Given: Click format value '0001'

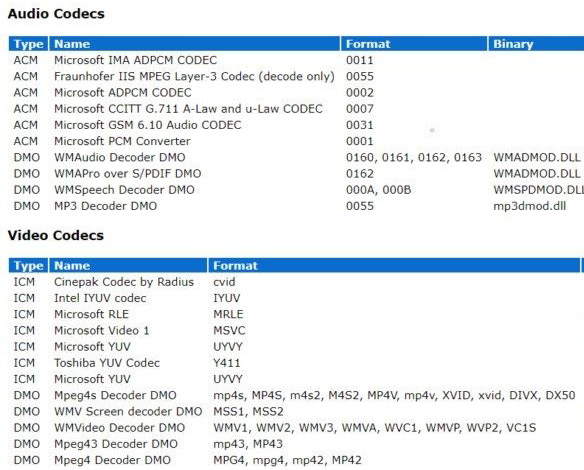Looking at the screenshot, I should point(359,141).
